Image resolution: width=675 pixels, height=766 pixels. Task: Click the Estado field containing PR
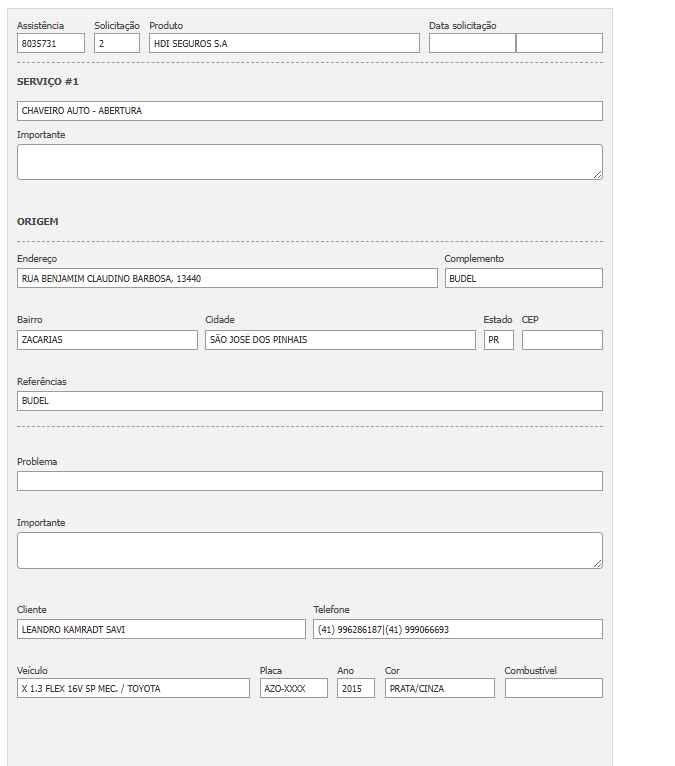point(498,340)
